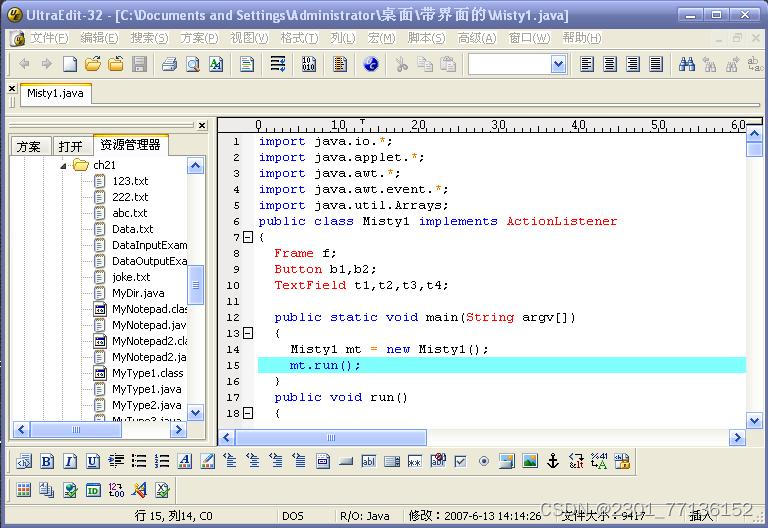Click the Find binoculars icon
768x528 pixels.
pos(687,64)
